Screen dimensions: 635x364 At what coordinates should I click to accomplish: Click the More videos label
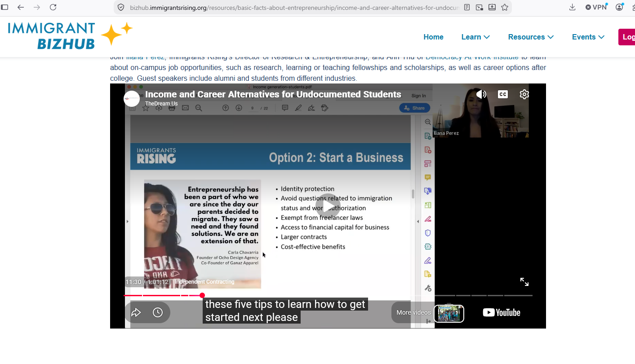tap(414, 312)
